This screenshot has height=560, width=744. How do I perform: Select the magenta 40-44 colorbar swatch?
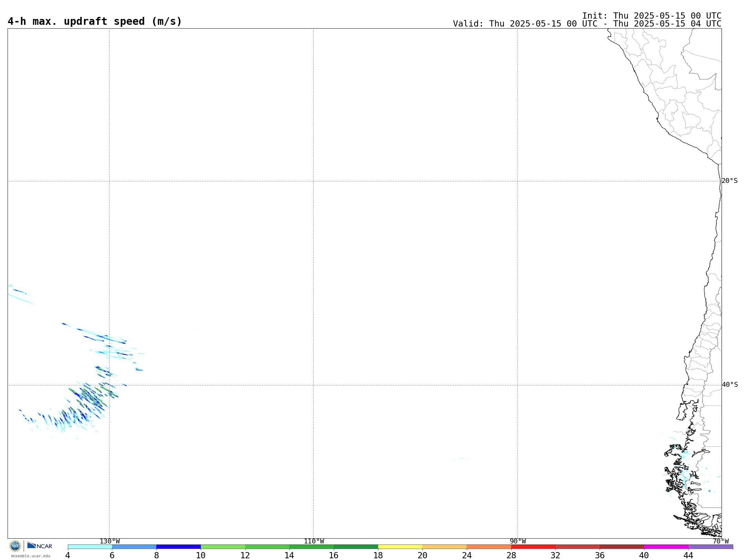666,547
